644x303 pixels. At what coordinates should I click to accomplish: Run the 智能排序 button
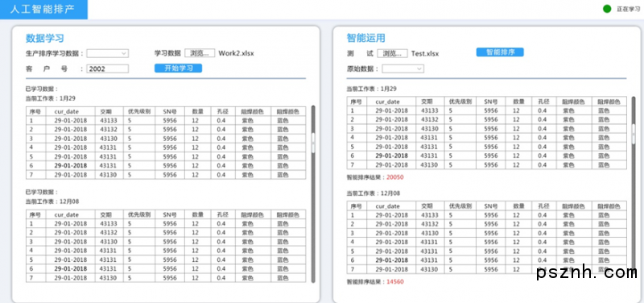coord(500,52)
